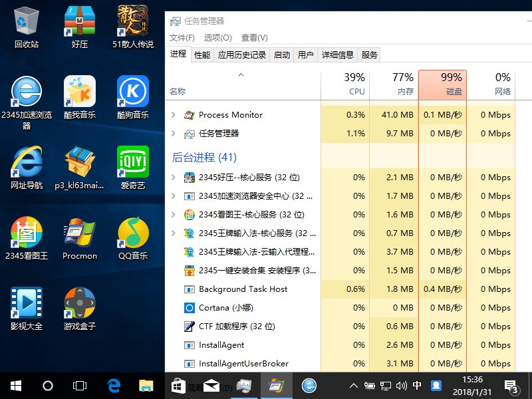
Task: Click the 15:36 clock on taskbar
Action: [472, 379]
